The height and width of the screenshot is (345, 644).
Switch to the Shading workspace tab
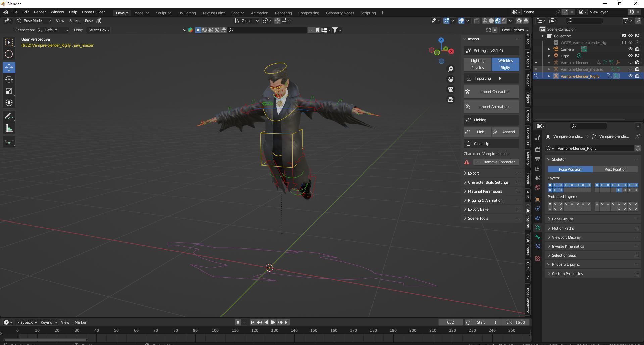pos(238,13)
